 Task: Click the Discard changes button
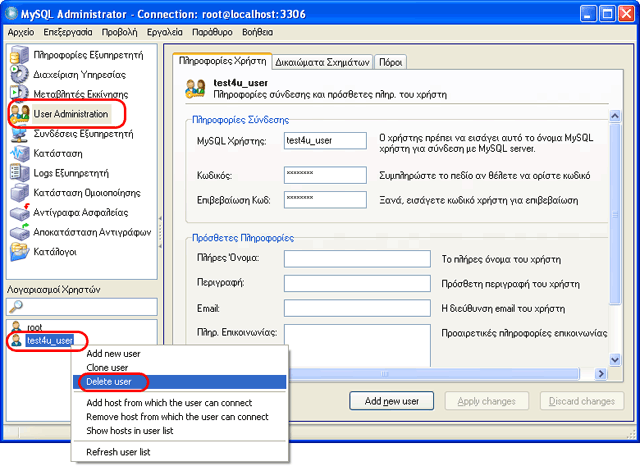[x=582, y=401]
